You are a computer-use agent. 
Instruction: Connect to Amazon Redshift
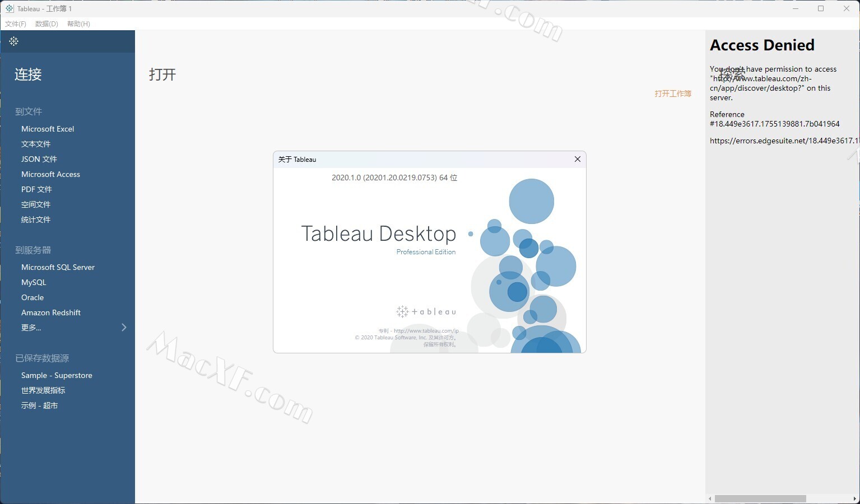(51, 312)
